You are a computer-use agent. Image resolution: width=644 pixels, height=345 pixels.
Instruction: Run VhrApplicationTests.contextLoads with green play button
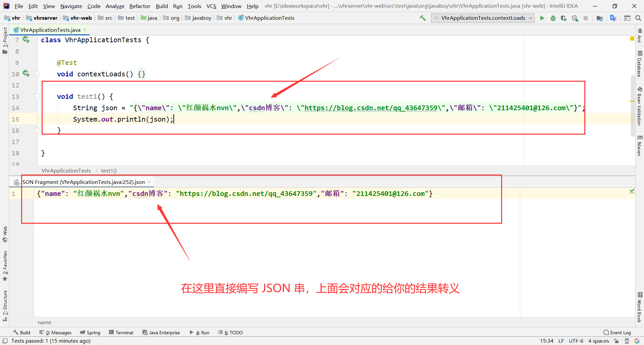[x=542, y=18]
